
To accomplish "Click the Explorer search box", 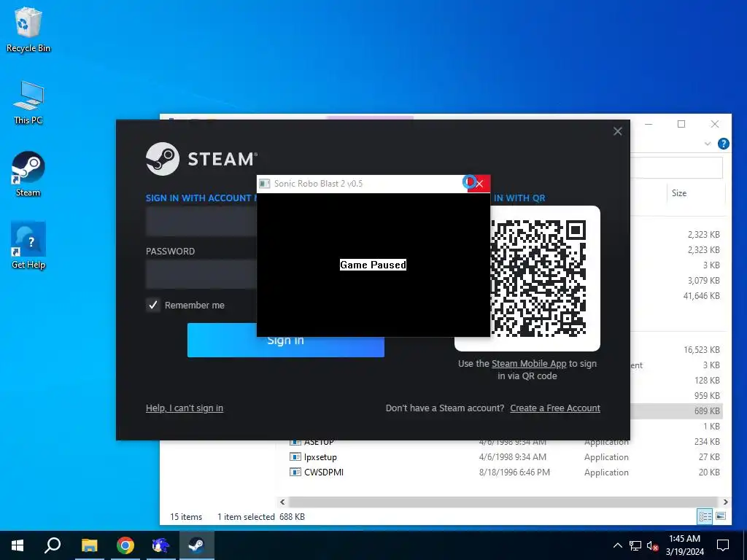I will click(676, 168).
